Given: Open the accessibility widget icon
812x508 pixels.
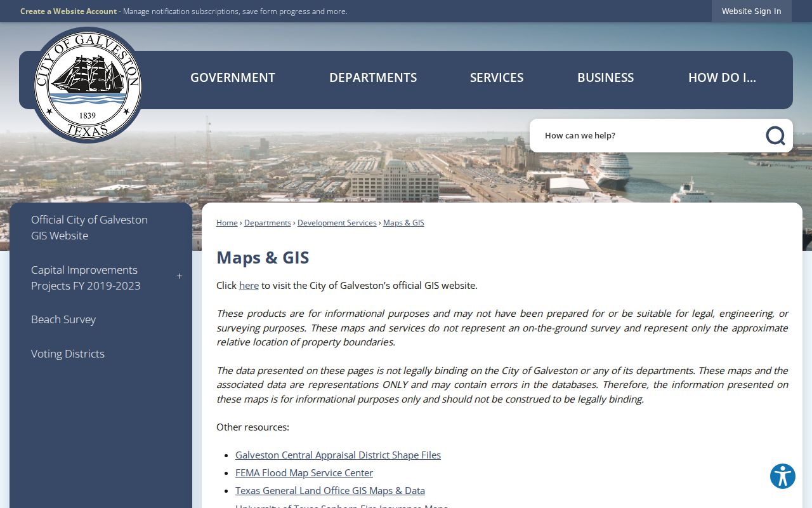Looking at the screenshot, I should (783, 476).
